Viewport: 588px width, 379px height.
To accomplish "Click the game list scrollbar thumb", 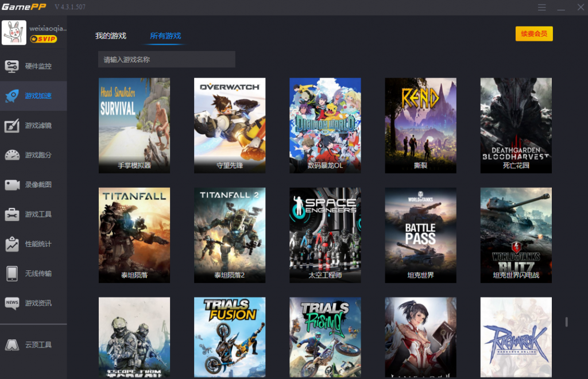I will [x=566, y=322].
